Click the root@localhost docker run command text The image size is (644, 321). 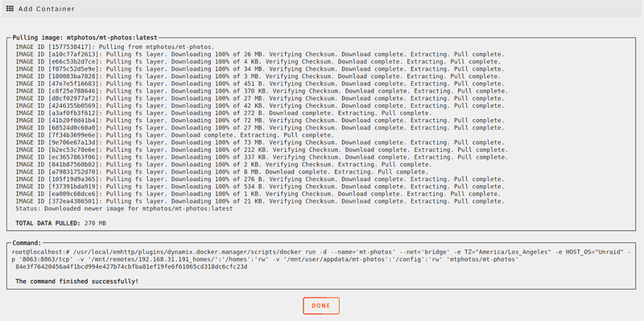(321, 256)
